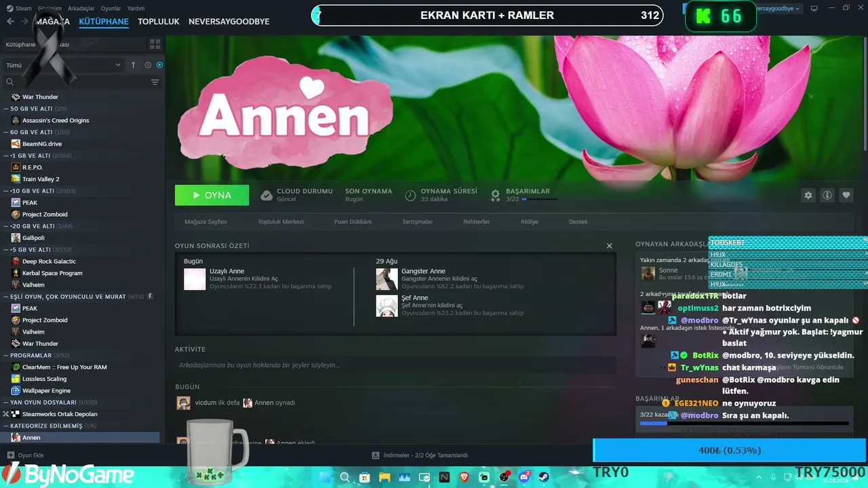Click the Steam taskbar icon

[x=544, y=477]
